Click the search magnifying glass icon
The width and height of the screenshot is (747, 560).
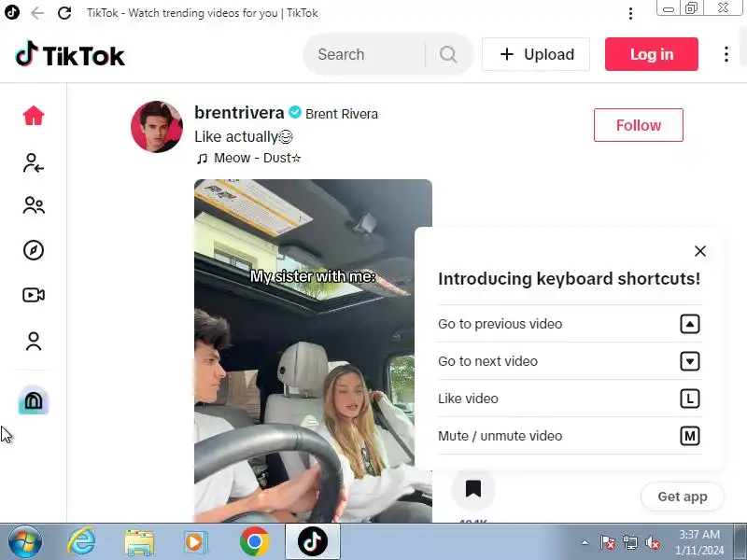tap(448, 54)
